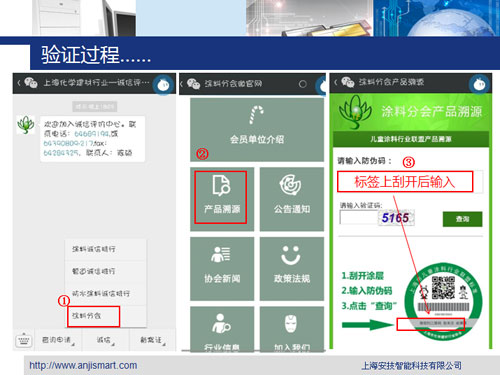The height and width of the screenshot is (375, 500).
Task: Select 涂料分会 popup menu entry
Action: 94,316
